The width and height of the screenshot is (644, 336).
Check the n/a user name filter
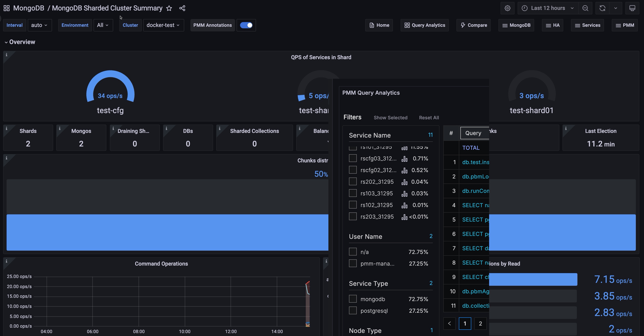[x=353, y=252]
